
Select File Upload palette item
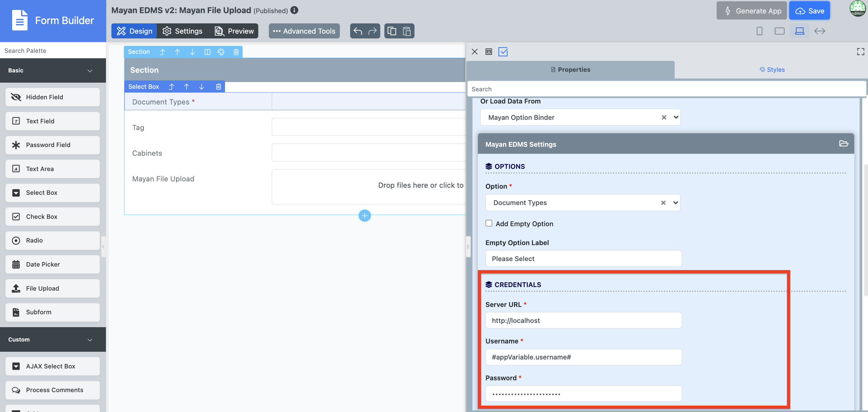point(52,288)
